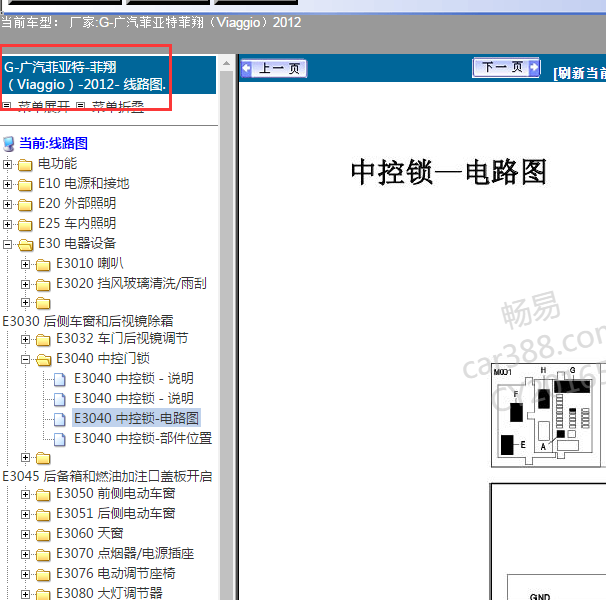Click the E3070 点烟器 folder icon
Image resolution: width=606 pixels, height=600 pixels.
coord(43,556)
